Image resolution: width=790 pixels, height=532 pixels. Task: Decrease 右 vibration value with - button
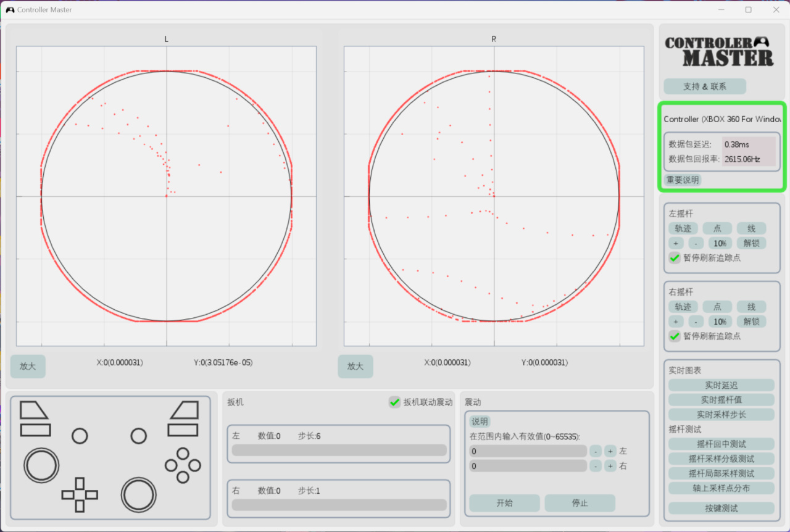point(596,466)
